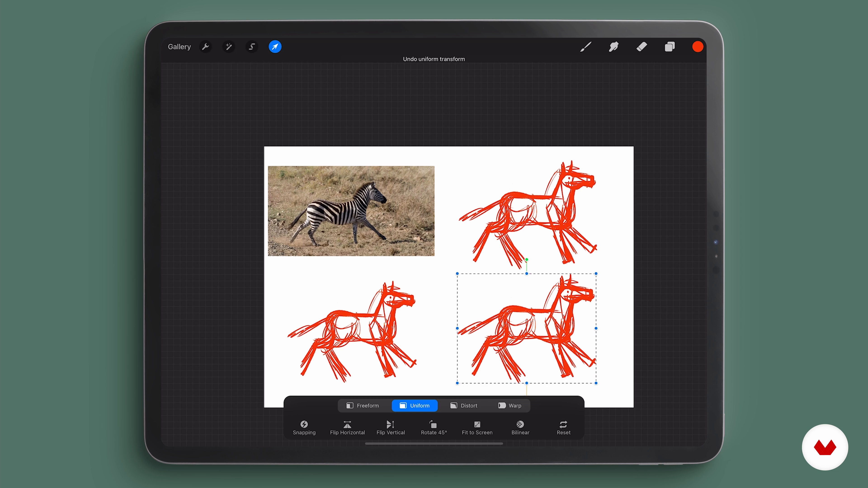Image resolution: width=868 pixels, height=488 pixels.
Task: Rotate the selection 45 degrees
Action: tap(434, 428)
